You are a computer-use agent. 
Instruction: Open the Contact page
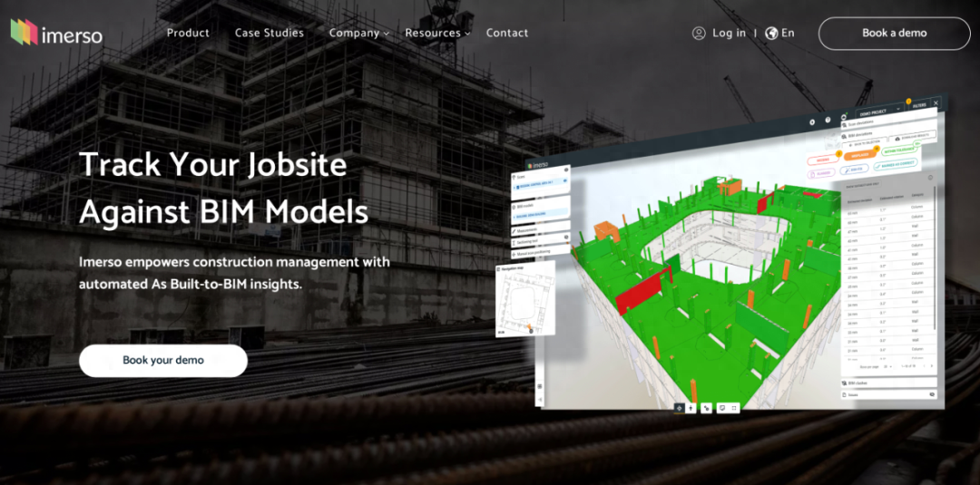(507, 33)
